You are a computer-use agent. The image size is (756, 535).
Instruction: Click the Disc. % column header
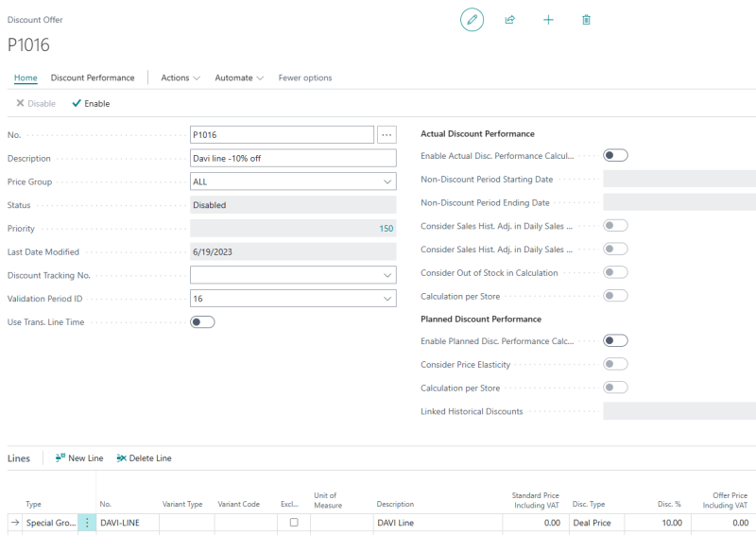(669, 504)
